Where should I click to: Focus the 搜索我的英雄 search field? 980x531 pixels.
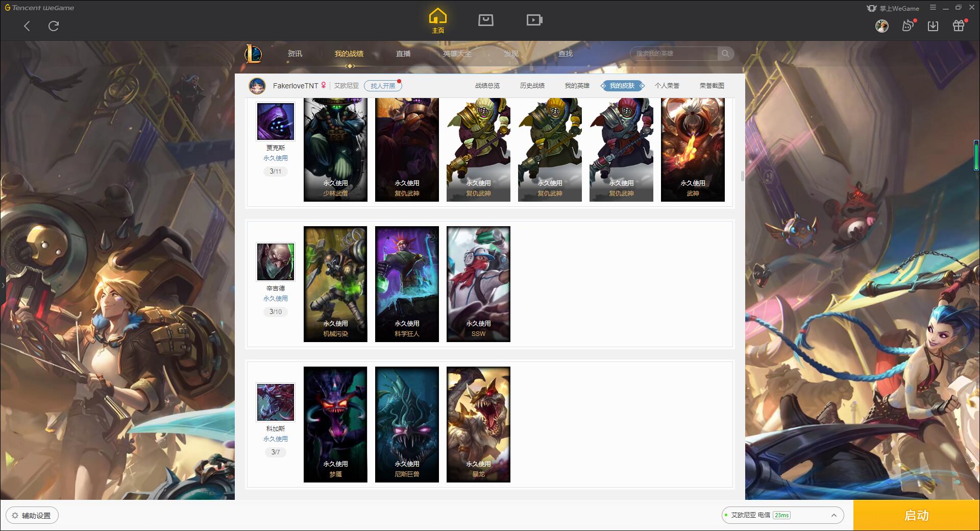click(674, 54)
